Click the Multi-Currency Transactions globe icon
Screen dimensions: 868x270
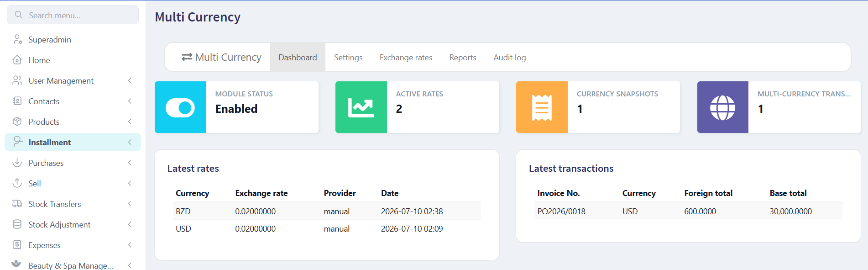point(723,108)
